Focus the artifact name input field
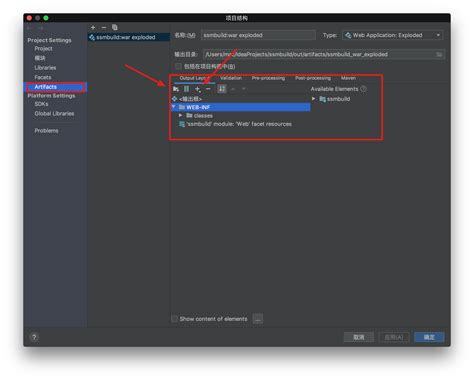 (258, 35)
